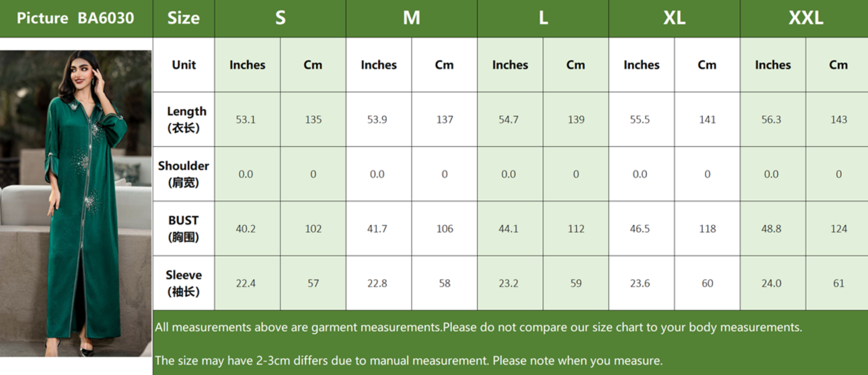Click the Unit row label
The image size is (868, 375).
click(x=184, y=65)
